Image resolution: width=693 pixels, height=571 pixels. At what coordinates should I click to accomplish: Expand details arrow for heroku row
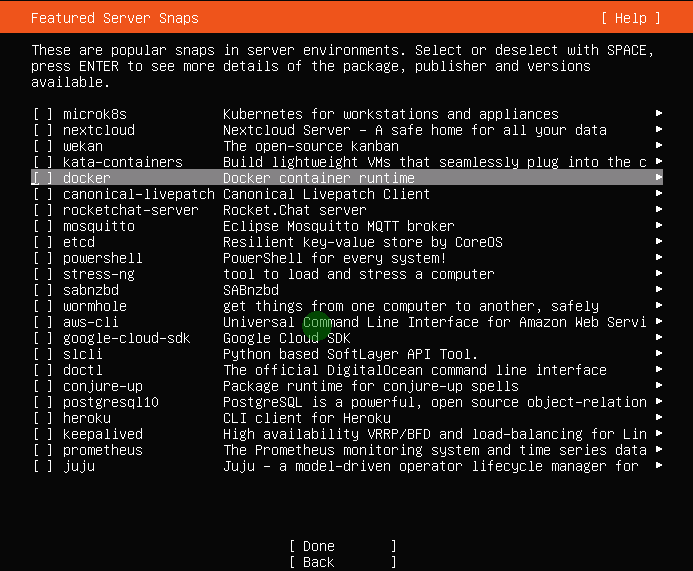pos(659,417)
